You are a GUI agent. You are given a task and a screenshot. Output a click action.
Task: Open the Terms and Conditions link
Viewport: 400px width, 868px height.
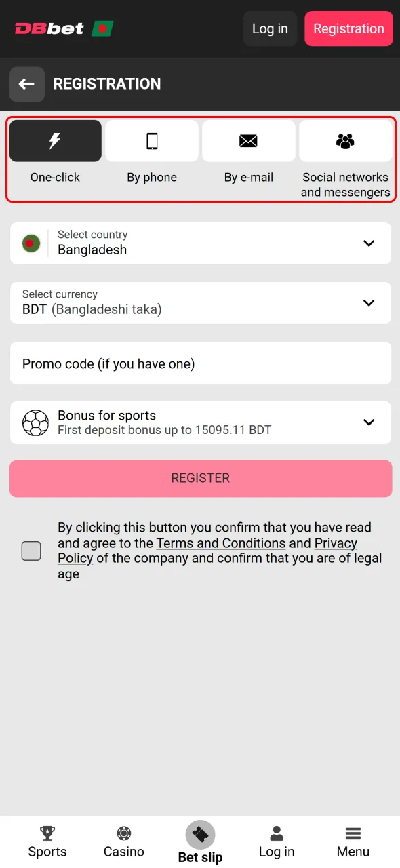[220, 542]
